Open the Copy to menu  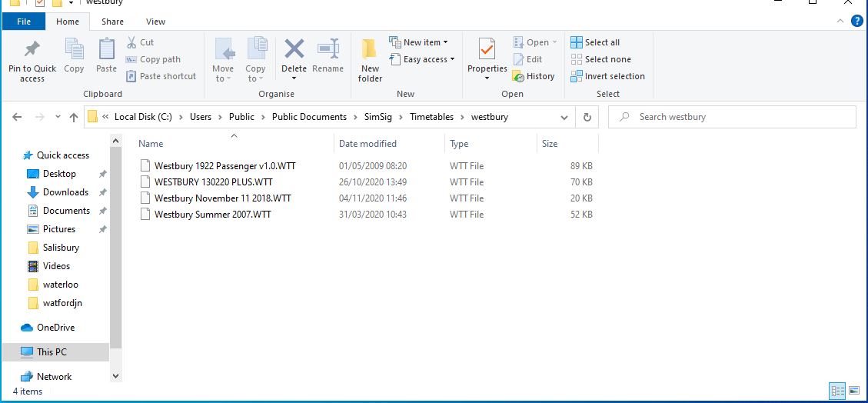[255, 61]
